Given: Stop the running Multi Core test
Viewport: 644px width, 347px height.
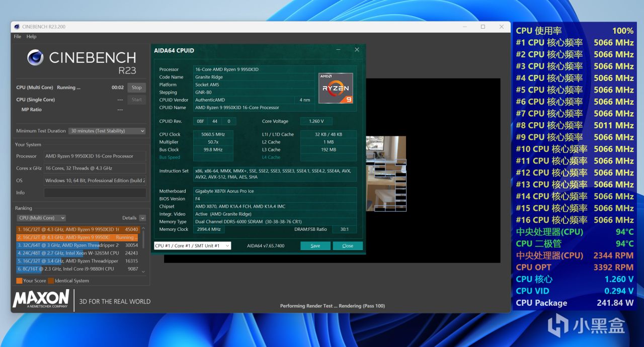Looking at the screenshot, I should click(x=136, y=88).
